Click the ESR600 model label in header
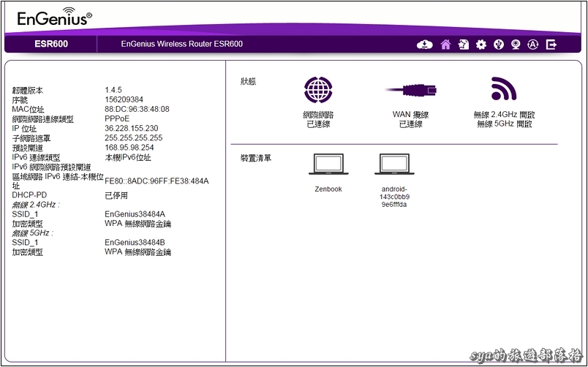The image size is (588, 367). [51, 44]
